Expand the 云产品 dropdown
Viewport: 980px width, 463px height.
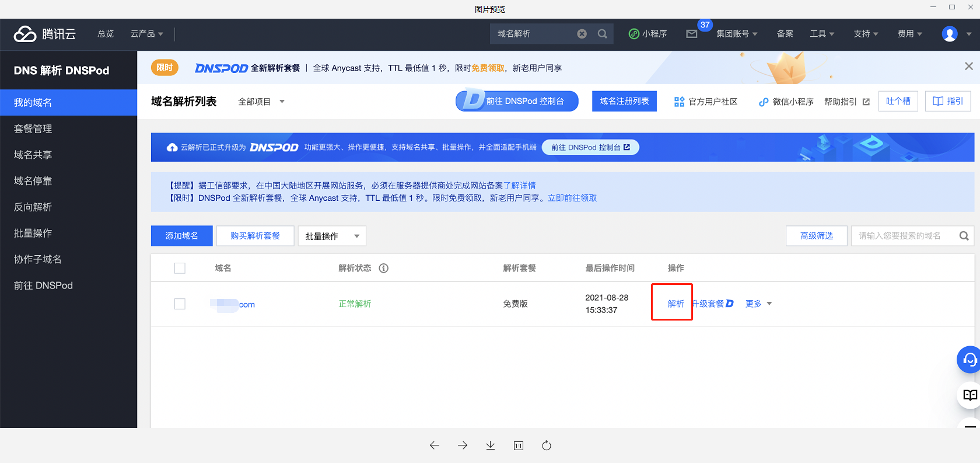146,34
